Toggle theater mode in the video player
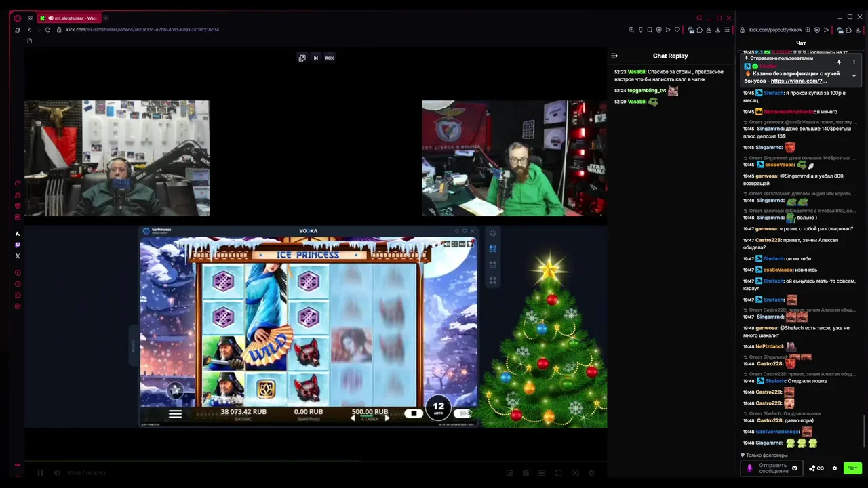The height and width of the screenshot is (488, 868). [542, 473]
